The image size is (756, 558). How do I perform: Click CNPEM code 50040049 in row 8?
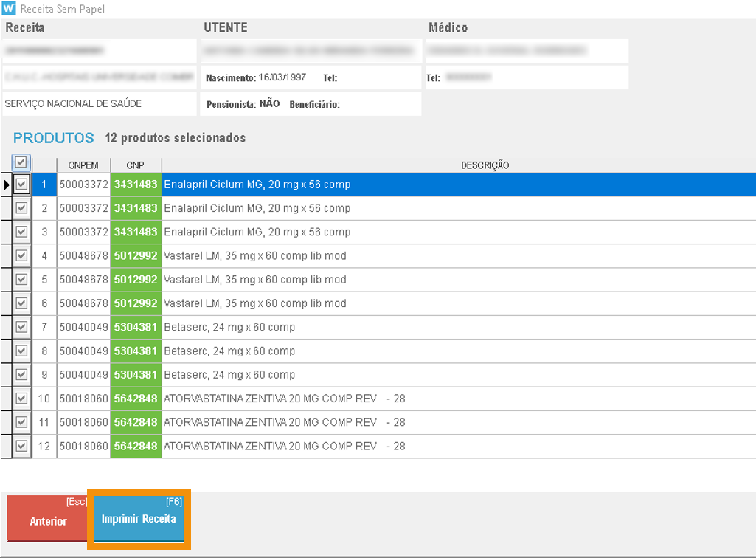(83, 351)
